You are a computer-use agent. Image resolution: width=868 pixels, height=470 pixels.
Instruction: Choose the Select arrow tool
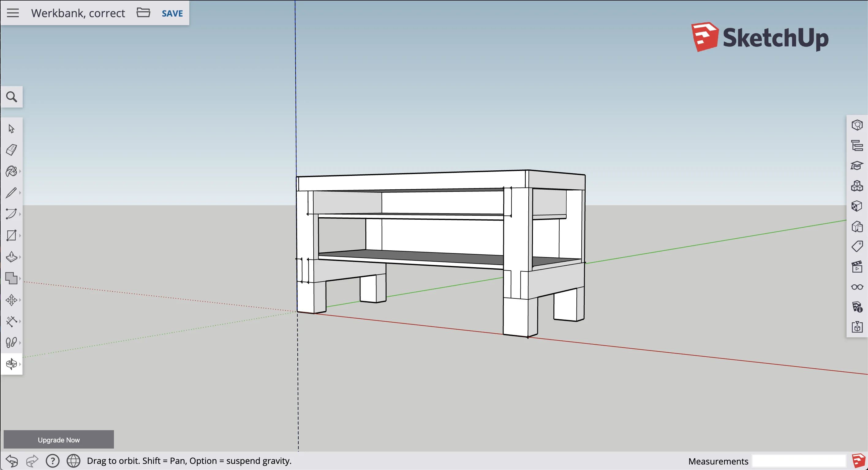[11, 128]
